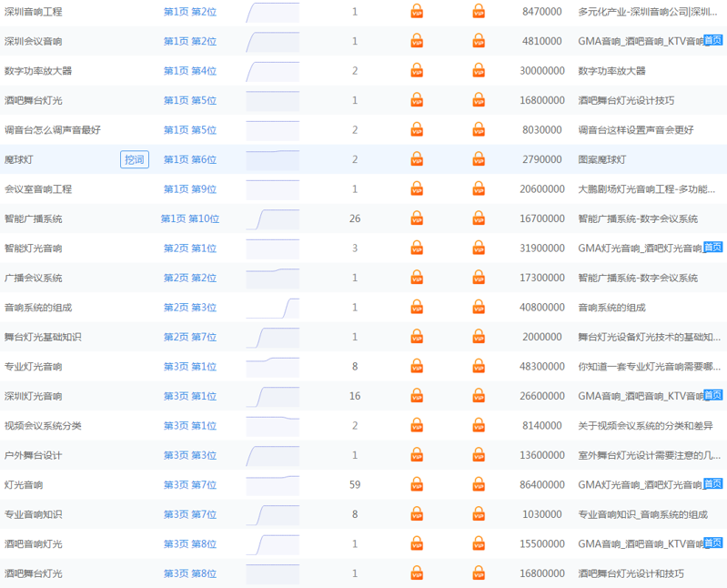This screenshot has width=727, height=588.
Task: Click the title starting with 大鹏剧场灯光音响工程
Action: 648,189
